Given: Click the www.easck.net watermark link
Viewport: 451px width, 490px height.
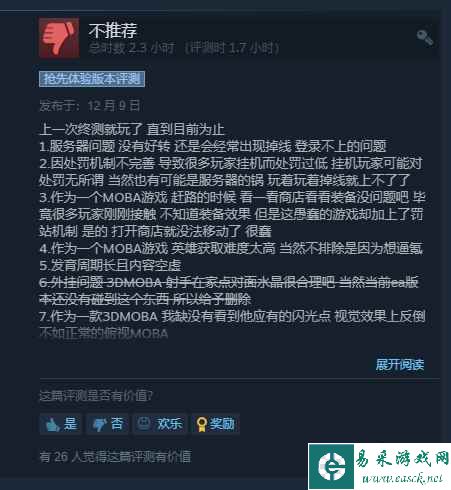Looking at the screenshot, I should [403, 479].
